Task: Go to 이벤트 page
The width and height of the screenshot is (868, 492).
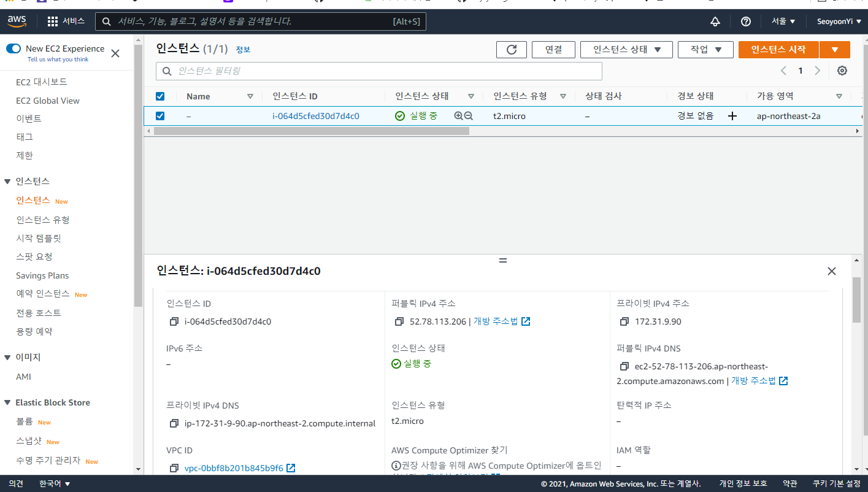Action: coord(29,118)
